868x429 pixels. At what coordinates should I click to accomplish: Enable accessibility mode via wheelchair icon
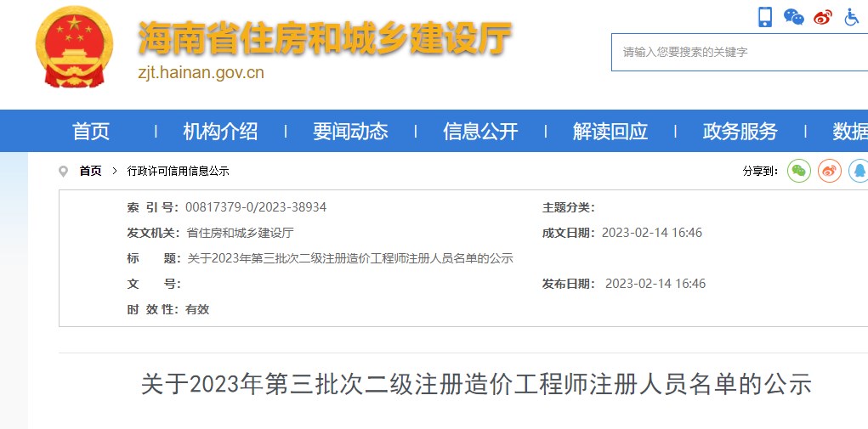[x=852, y=17]
